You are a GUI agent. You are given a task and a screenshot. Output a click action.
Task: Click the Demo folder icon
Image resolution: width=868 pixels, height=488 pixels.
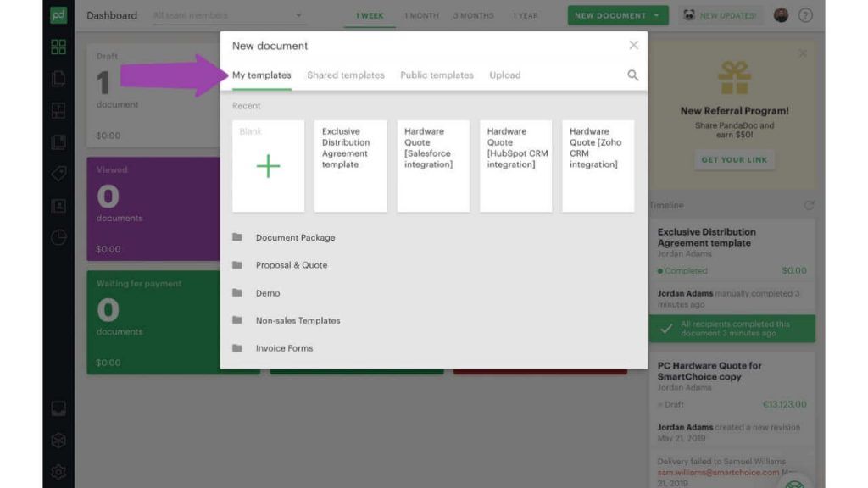(237, 292)
